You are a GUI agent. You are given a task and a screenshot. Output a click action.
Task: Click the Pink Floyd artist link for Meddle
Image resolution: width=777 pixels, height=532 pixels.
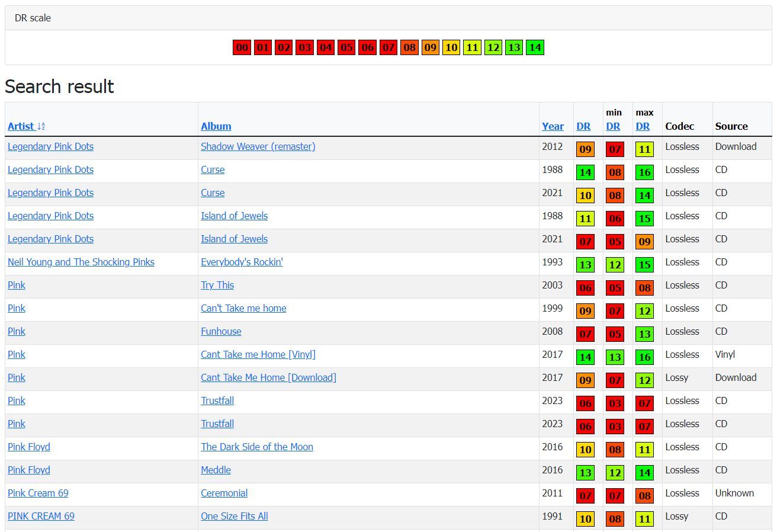pyautogui.click(x=28, y=470)
